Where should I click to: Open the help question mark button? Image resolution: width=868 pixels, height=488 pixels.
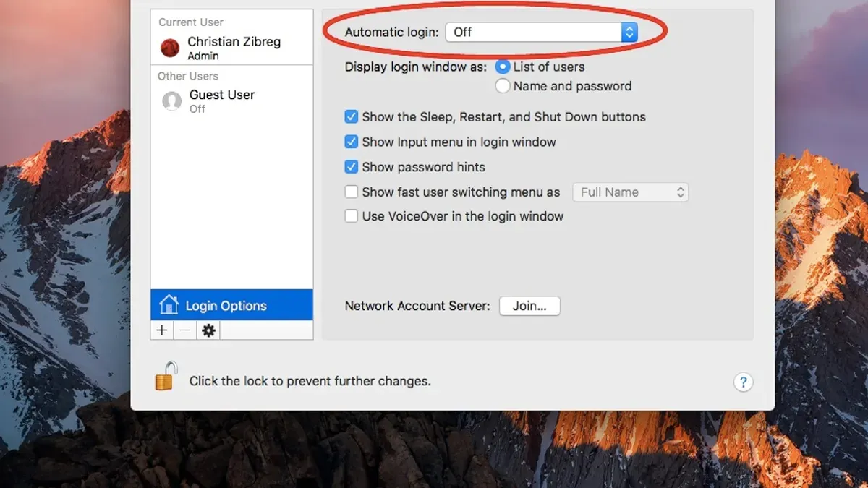[x=743, y=382]
